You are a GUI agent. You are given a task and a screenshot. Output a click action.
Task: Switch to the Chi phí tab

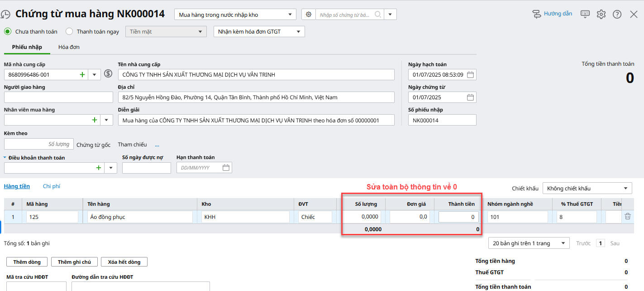tap(51, 186)
